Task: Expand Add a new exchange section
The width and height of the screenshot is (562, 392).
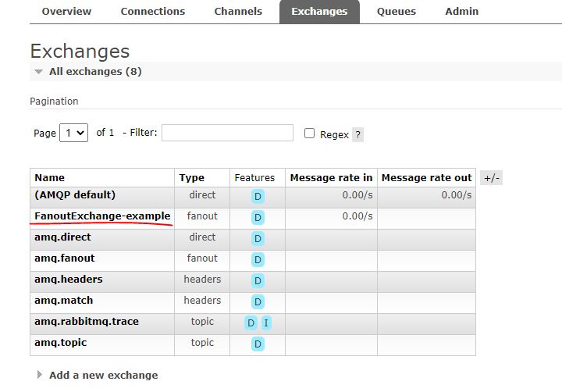Action: pyautogui.click(x=102, y=376)
